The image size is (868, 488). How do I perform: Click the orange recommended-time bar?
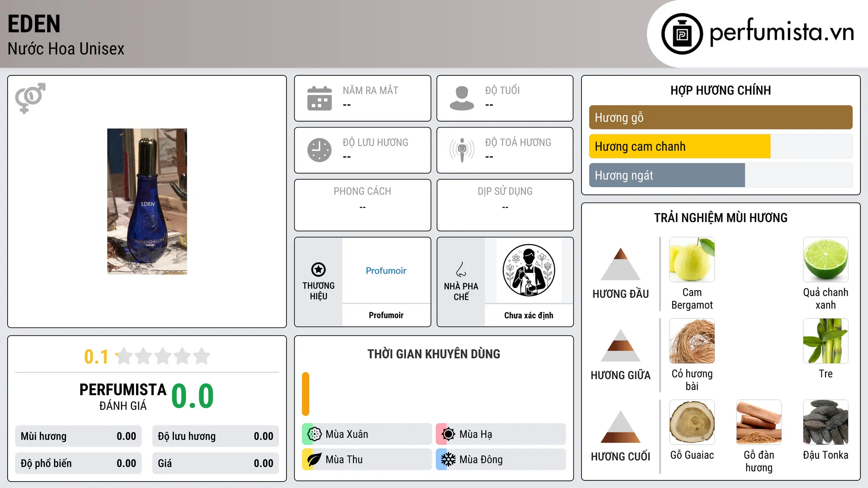pos(306,394)
